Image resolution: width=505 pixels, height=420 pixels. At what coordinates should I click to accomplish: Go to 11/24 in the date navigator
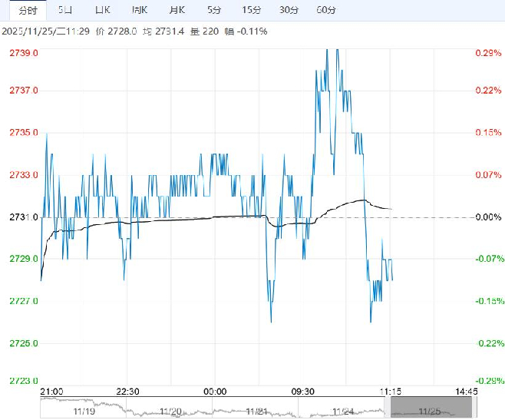coord(343,412)
